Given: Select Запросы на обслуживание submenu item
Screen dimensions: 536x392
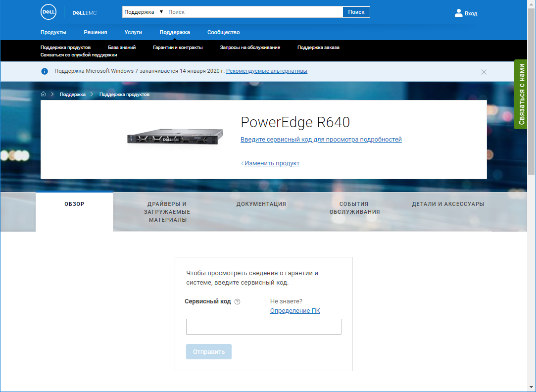Looking at the screenshot, I should pyautogui.click(x=250, y=48).
